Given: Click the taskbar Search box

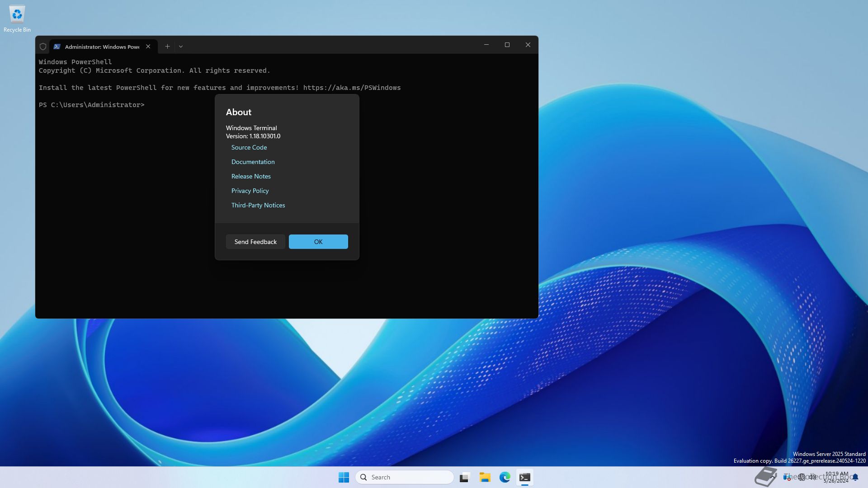Looking at the screenshot, I should [x=405, y=477].
